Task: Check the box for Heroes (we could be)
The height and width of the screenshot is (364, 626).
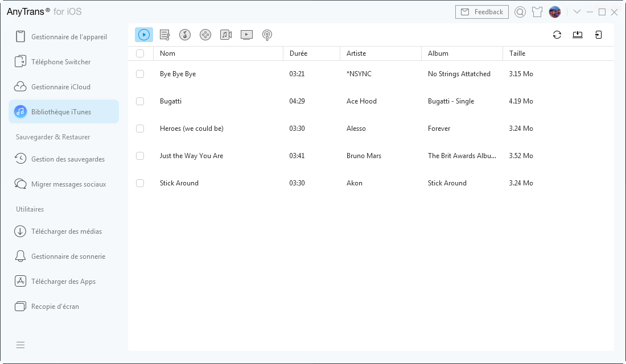Action: [140, 129]
